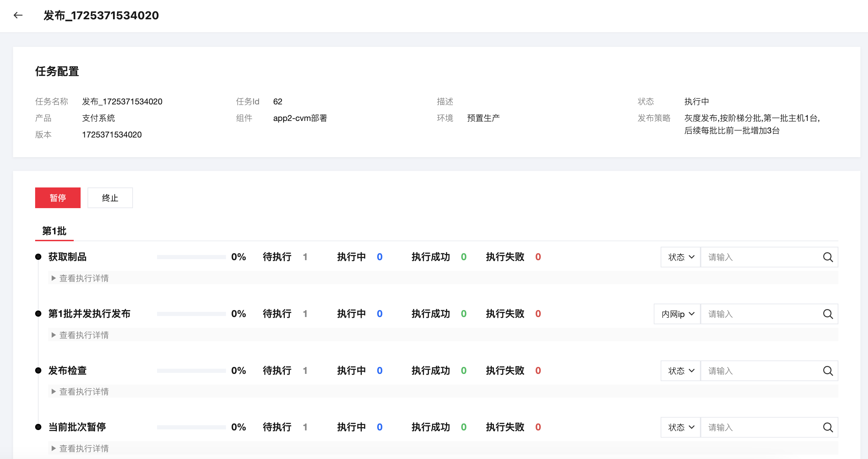
Task: Open 状态 dropdown in 获取制品 row
Action: point(681,257)
